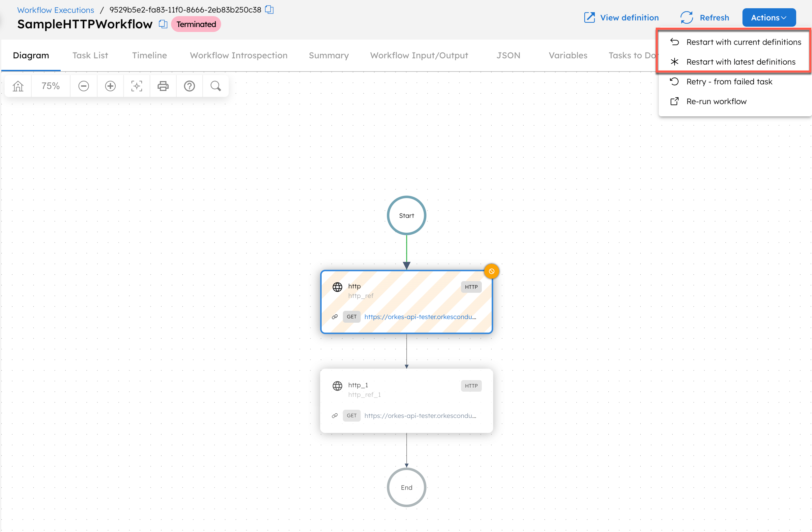Screen dimensions: 812x532
Task: Switch to the Task List tab
Action: pos(90,55)
